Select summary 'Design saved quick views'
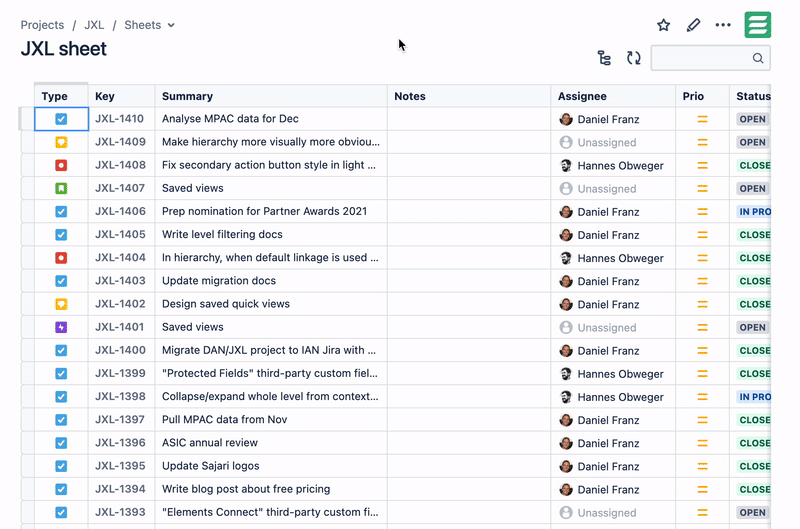 pos(226,304)
